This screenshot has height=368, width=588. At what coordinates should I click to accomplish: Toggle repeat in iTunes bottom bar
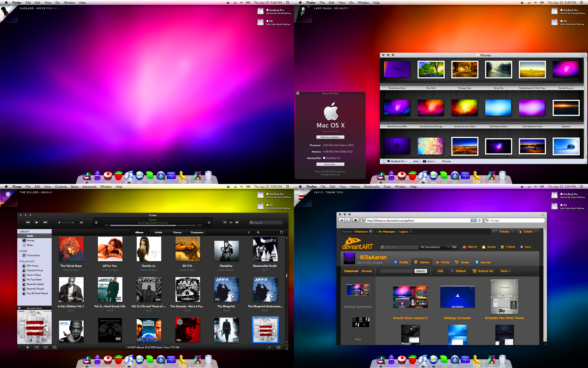point(45,347)
